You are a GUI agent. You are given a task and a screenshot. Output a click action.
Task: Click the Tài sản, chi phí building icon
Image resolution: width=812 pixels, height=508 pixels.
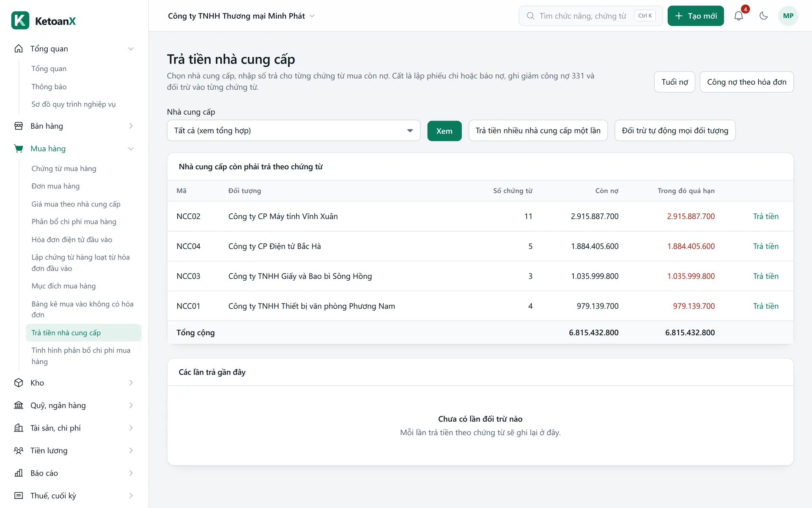click(x=19, y=428)
